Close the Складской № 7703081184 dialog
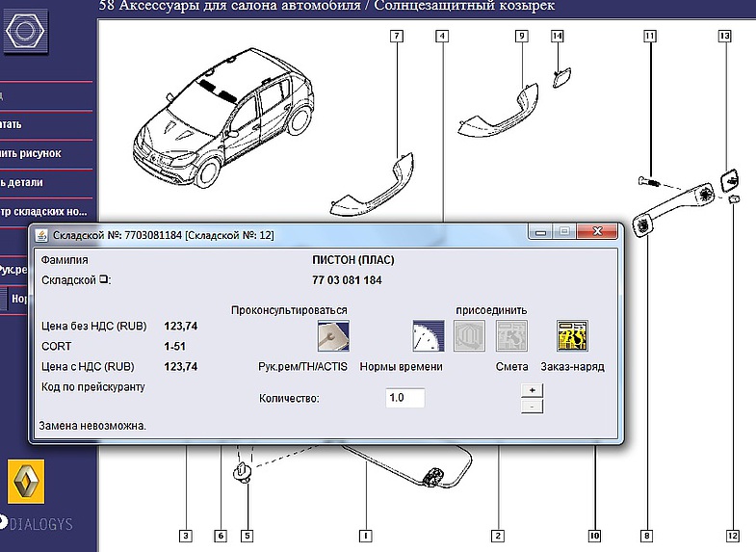 [x=603, y=232]
